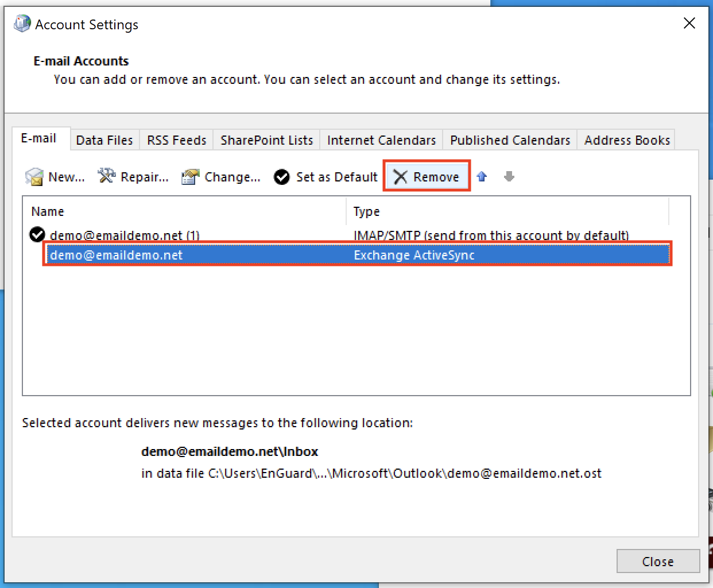The width and height of the screenshot is (713, 588).
Task: Click the Account Settings title icon
Action: pos(22,24)
